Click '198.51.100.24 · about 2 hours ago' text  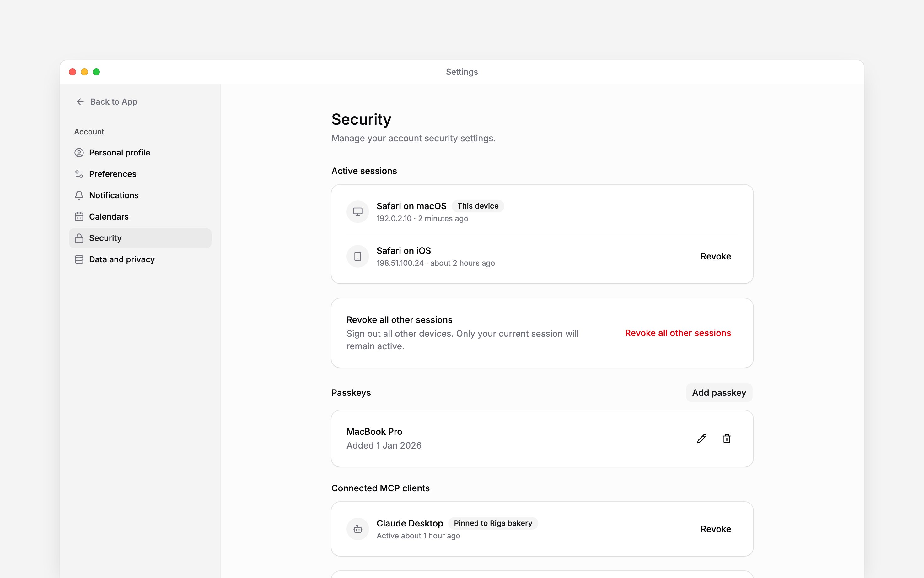[x=436, y=263]
